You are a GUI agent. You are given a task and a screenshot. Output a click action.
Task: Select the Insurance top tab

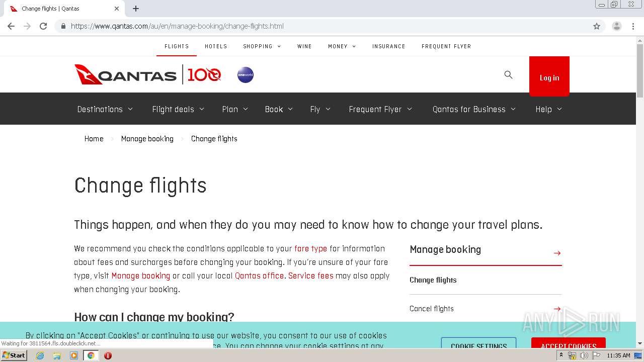[x=389, y=46]
